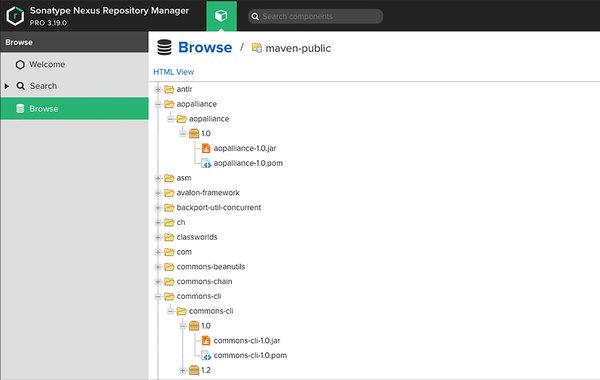
Task: Expand the backport-util-concurrent folder
Action: pyautogui.click(x=158, y=208)
